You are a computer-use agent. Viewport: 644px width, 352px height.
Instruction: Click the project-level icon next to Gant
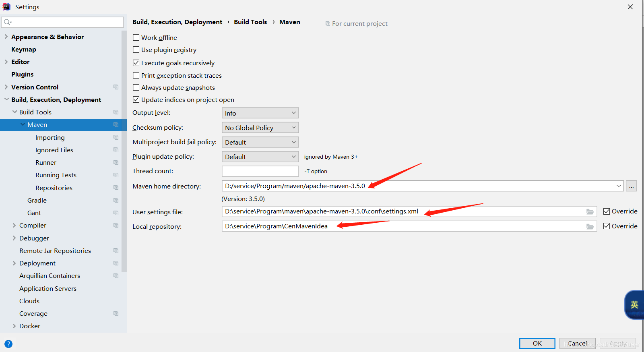116,213
